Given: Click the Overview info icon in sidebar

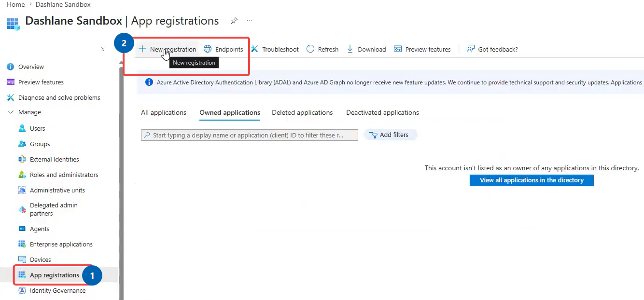Looking at the screenshot, I should point(10,67).
